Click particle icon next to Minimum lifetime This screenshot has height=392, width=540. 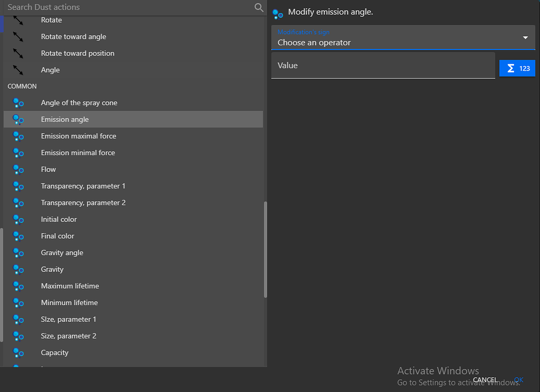[x=18, y=303]
